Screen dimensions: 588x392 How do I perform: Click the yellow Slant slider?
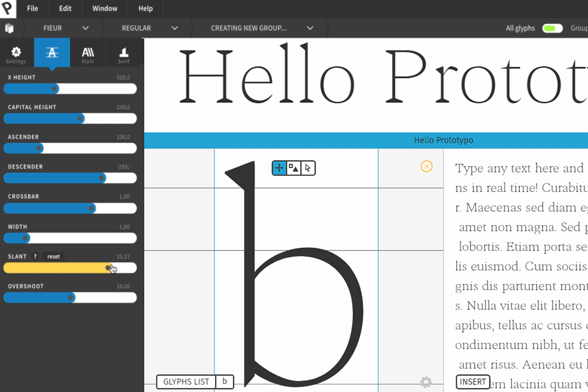pyautogui.click(x=70, y=268)
